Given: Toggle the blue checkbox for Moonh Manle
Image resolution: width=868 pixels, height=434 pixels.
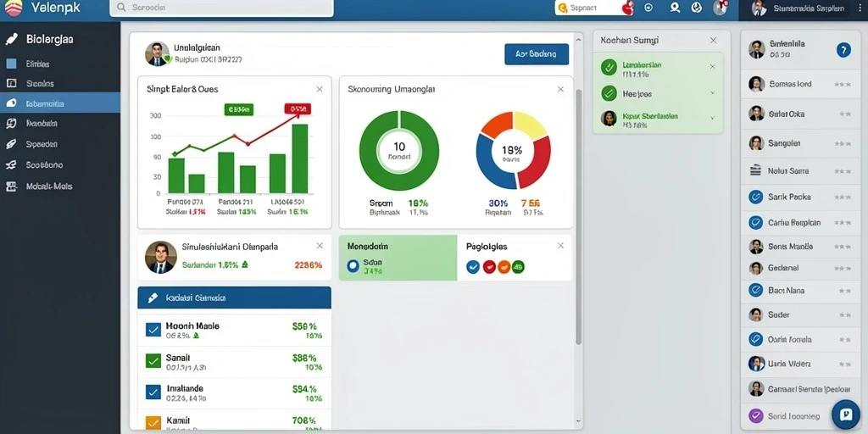Looking at the screenshot, I should [x=153, y=330].
